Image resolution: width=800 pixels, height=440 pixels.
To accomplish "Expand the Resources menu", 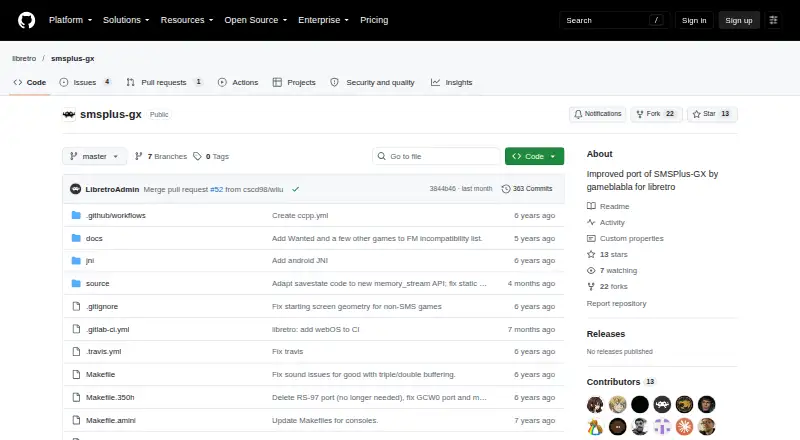I will tap(187, 20).
